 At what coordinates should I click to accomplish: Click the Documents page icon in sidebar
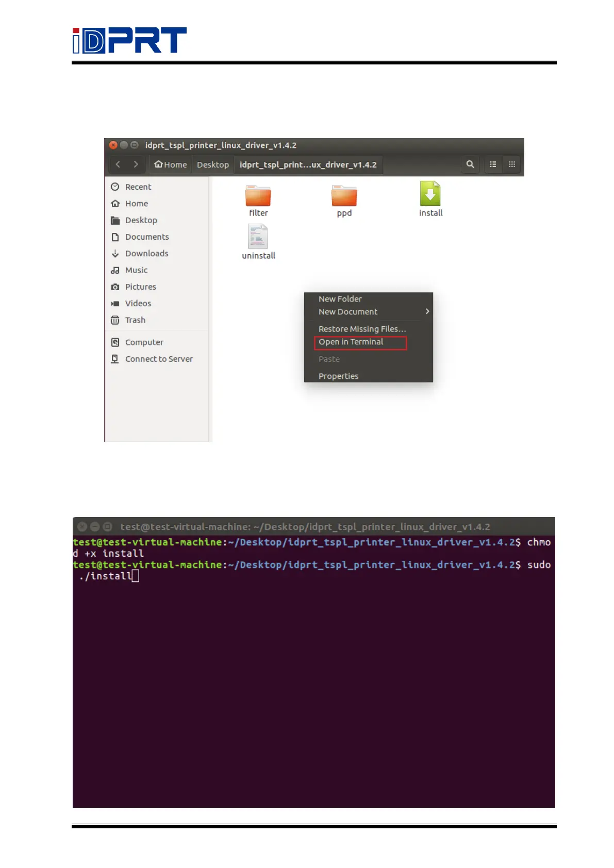(115, 237)
